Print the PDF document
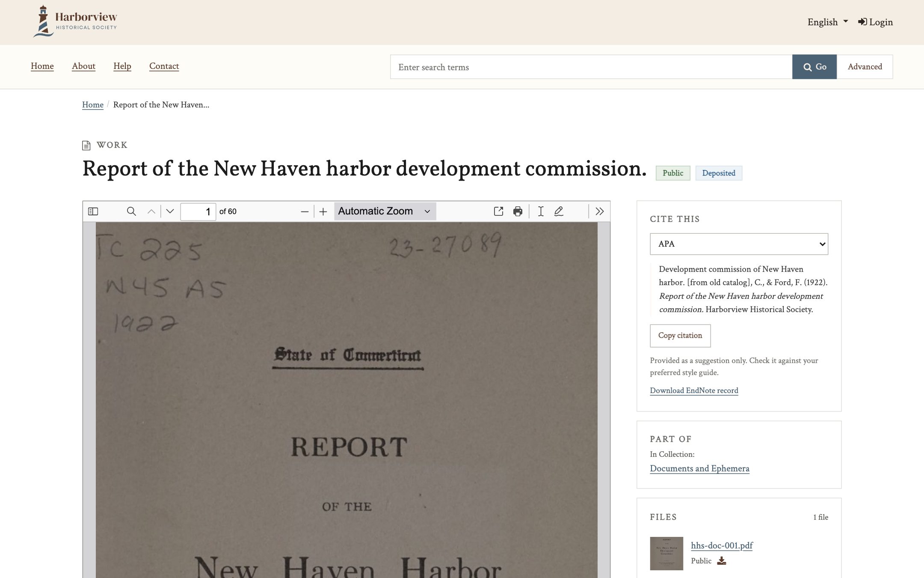The width and height of the screenshot is (924, 578). click(518, 212)
